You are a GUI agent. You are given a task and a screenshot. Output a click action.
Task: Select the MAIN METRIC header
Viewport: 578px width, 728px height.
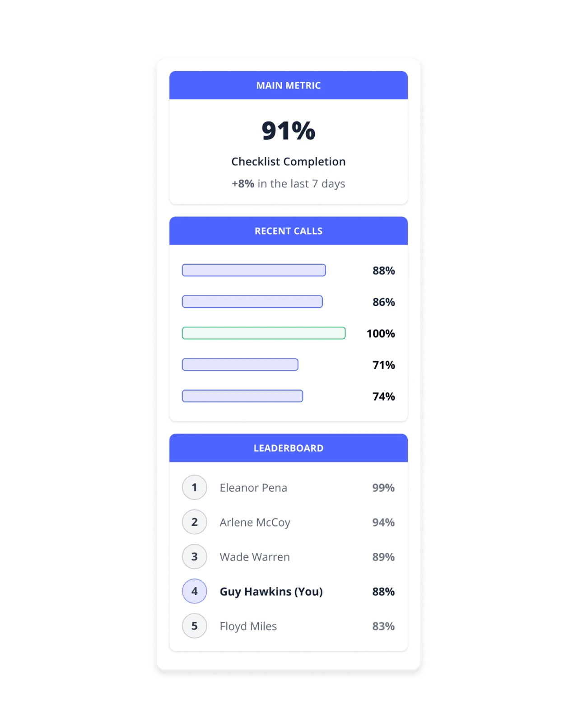(289, 85)
